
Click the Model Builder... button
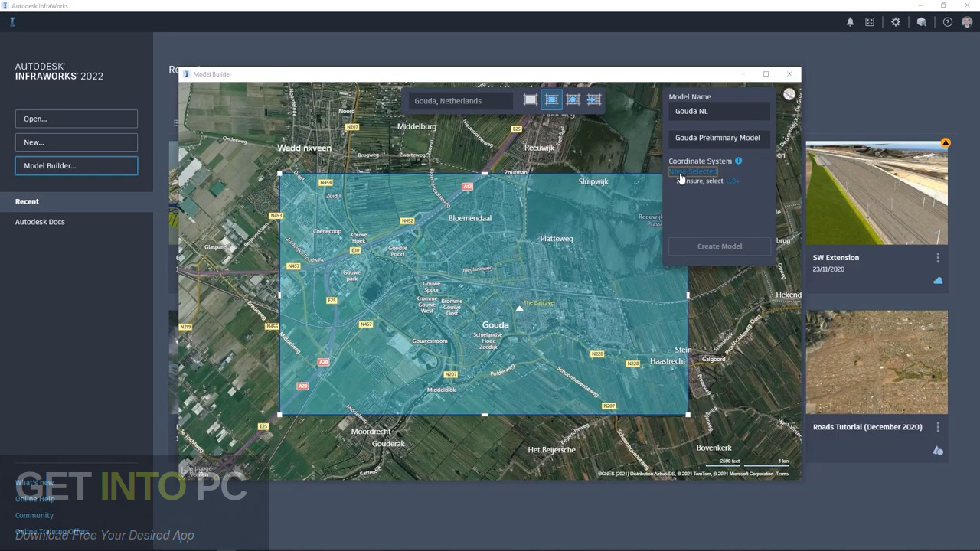tap(77, 165)
